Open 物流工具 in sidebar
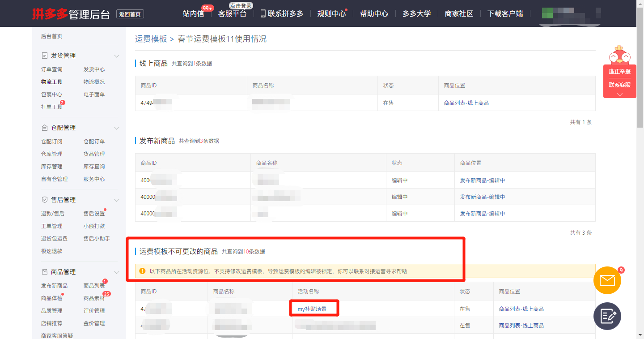 tap(52, 82)
